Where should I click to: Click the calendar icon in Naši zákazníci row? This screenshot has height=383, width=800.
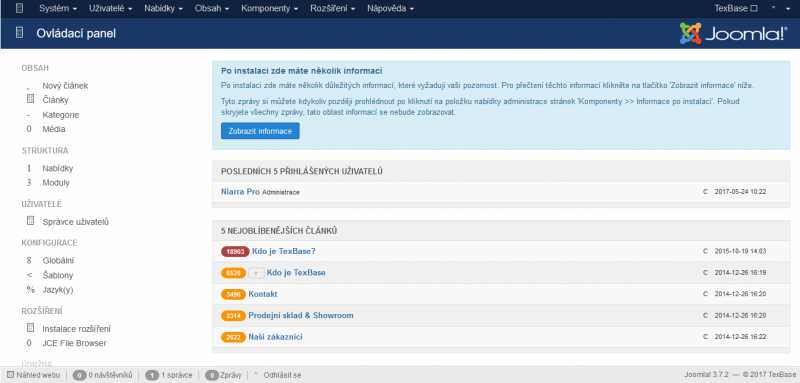coord(706,337)
